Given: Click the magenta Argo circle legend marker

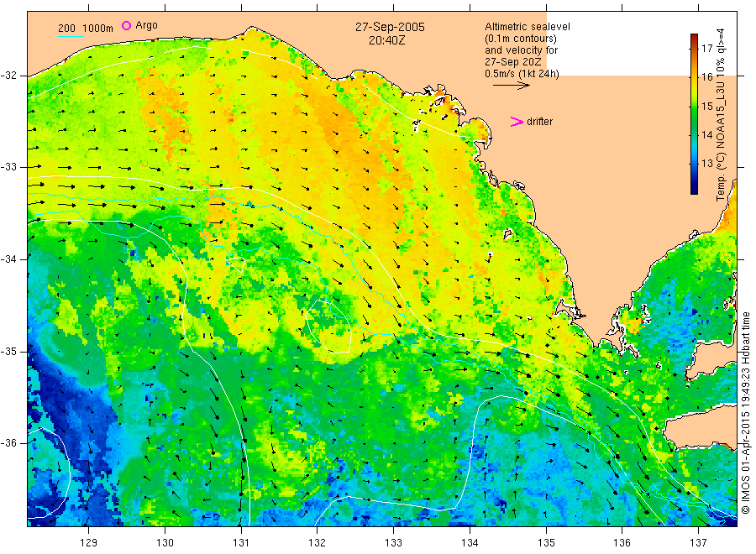Looking at the screenshot, I should [x=126, y=25].
